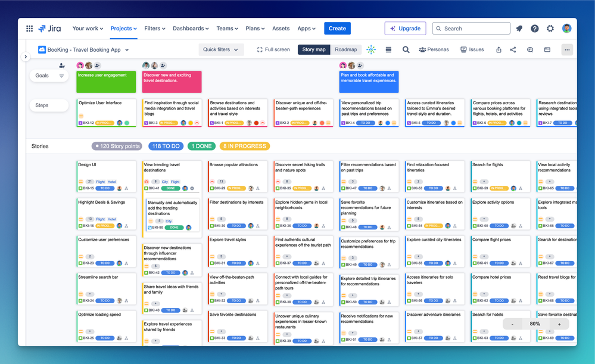Open the user profile avatar
Screen dimensions: 595x364
click(x=566, y=29)
